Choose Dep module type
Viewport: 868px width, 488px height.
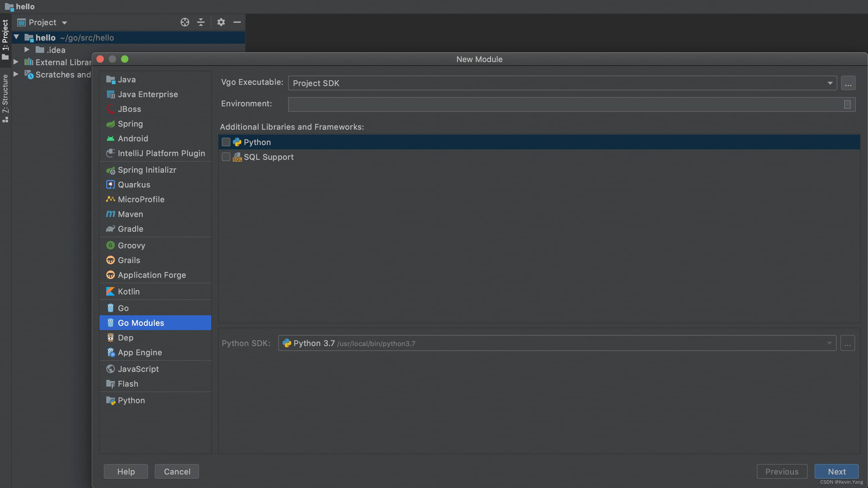(155, 338)
